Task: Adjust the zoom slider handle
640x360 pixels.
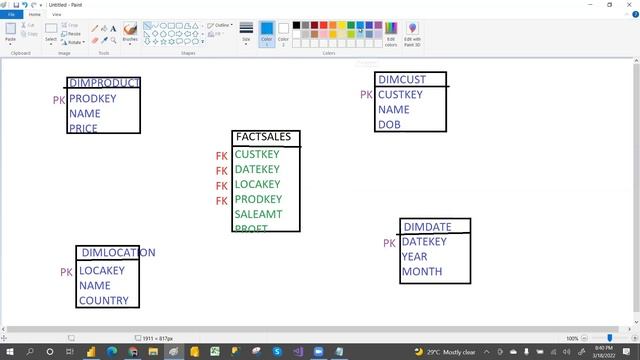Action: click(609, 338)
